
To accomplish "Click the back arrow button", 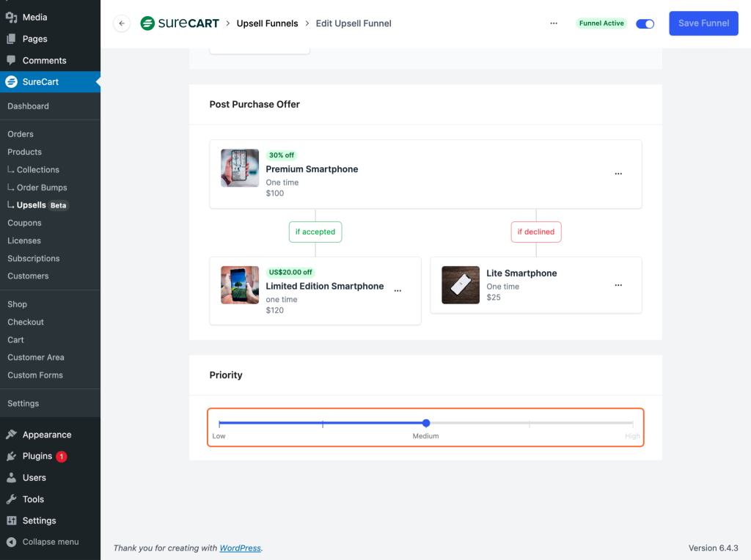I will (x=122, y=23).
